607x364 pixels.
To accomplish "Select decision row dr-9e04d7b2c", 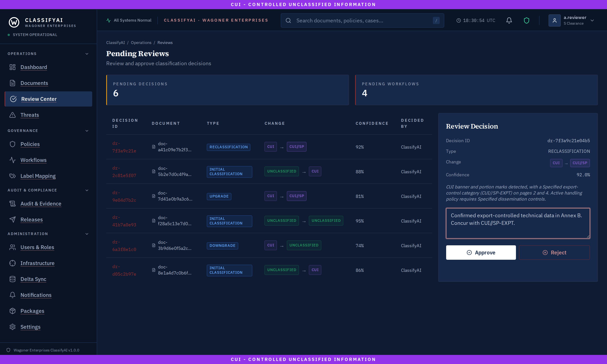I will [x=269, y=196].
